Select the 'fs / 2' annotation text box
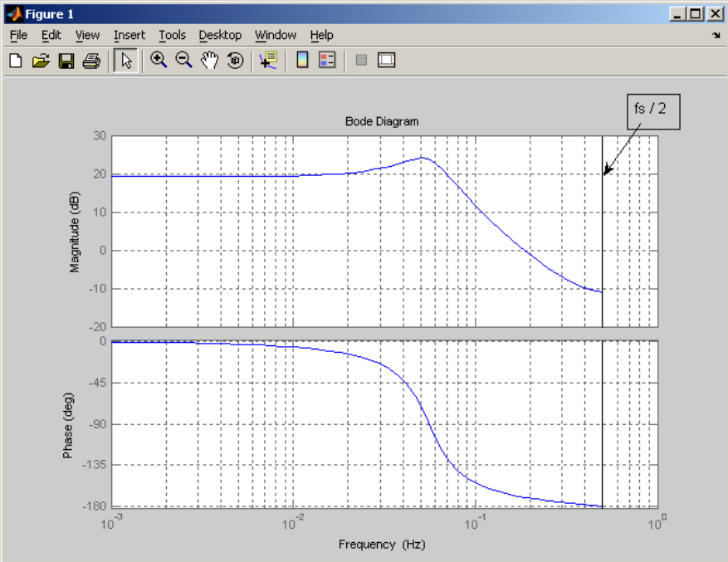Image resolution: width=728 pixels, height=562 pixels. [653, 111]
